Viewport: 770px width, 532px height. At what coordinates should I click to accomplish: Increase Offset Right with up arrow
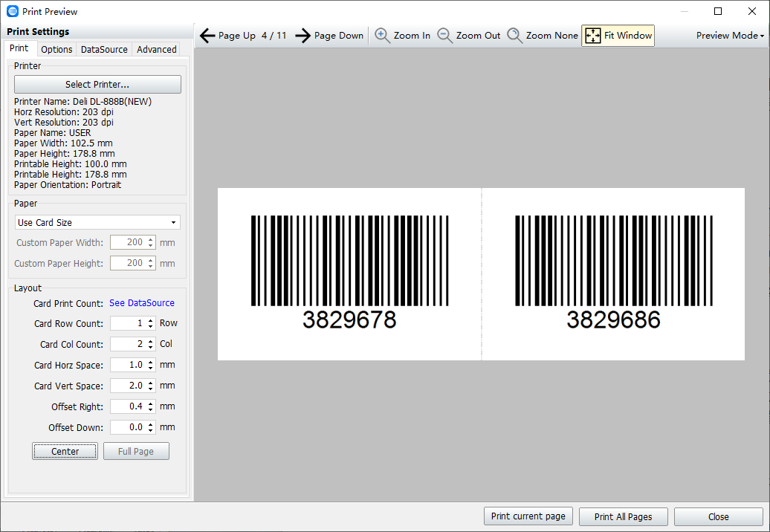click(x=151, y=403)
